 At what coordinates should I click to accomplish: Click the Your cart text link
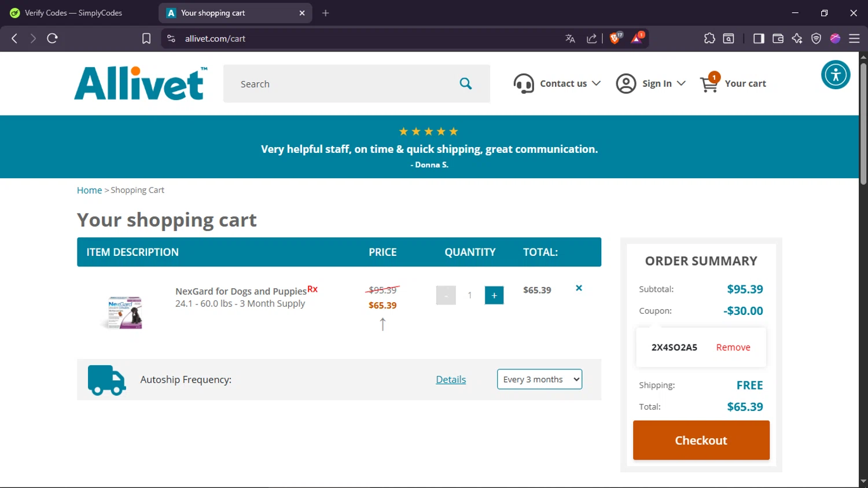pyautogui.click(x=745, y=83)
